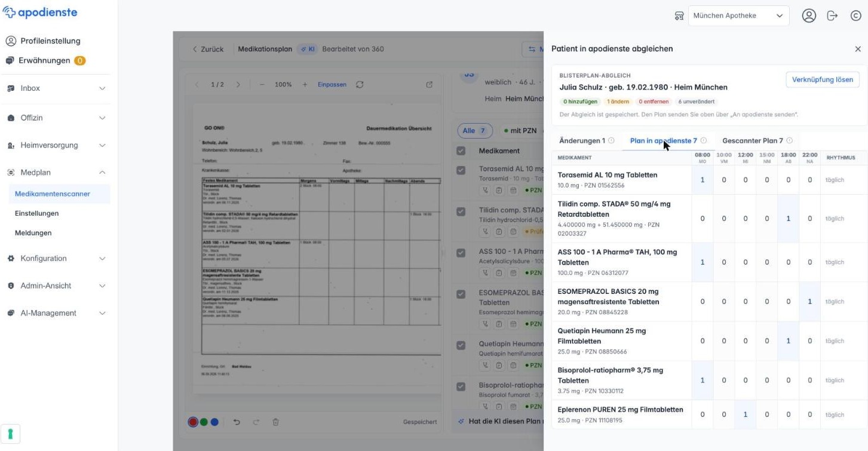Uncheck Quetiapin Heumann checkbox in background list

point(461,345)
